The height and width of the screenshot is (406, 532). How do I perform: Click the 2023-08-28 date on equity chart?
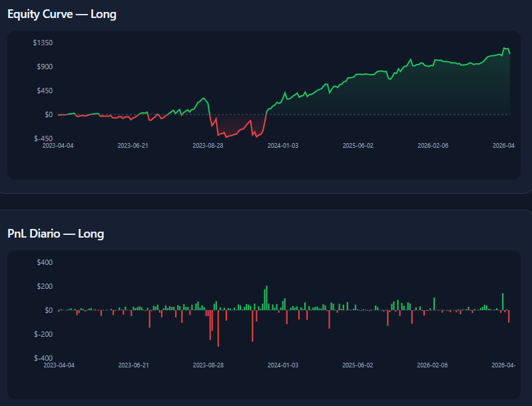click(x=208, y=146)
